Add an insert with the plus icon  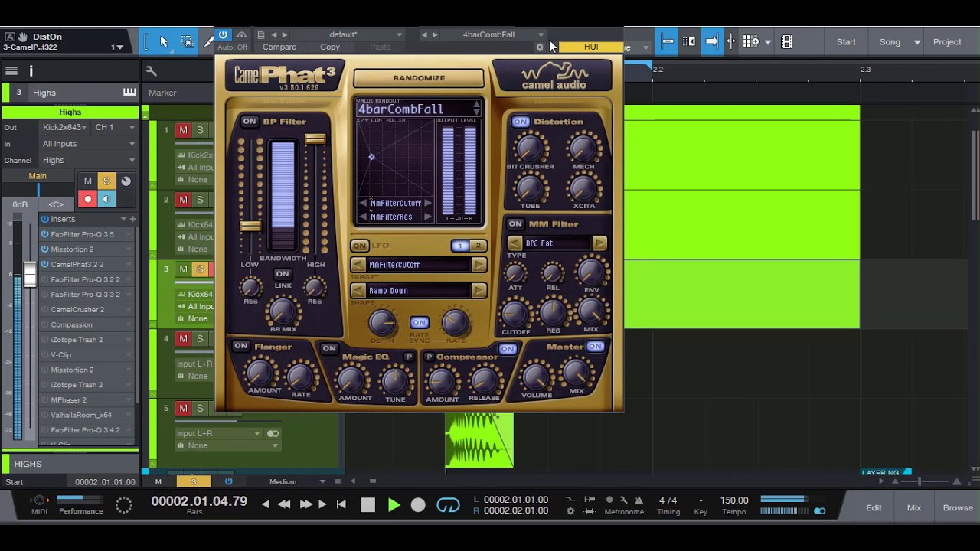click(132, 219)
